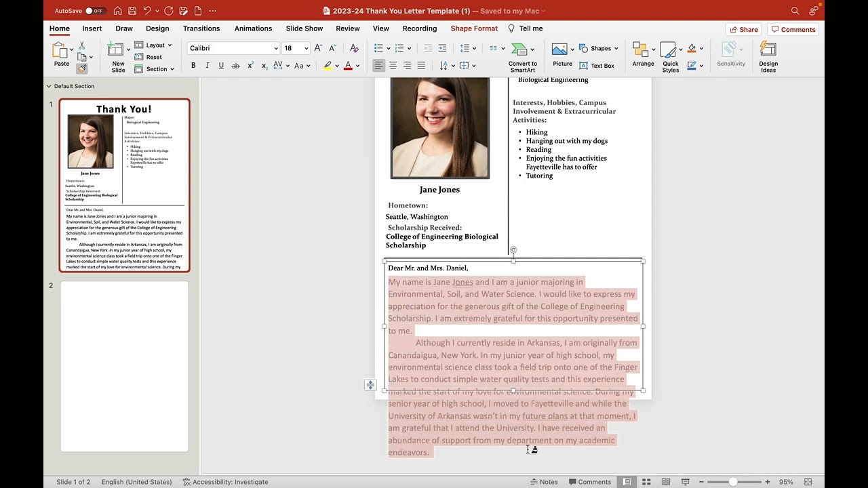Open the Animations tab
Viewport: 868px width, 488px height.
point(253,28)
